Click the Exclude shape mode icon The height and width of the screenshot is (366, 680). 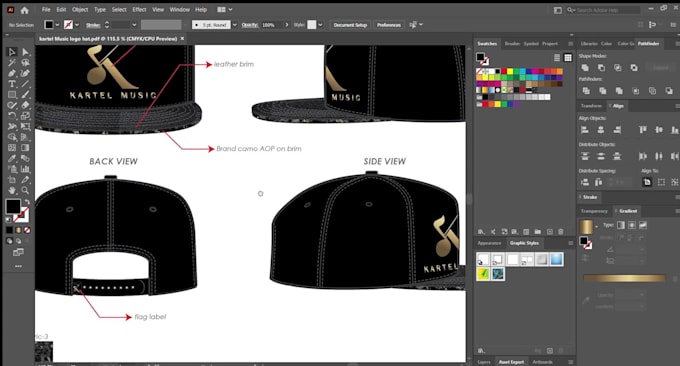(x=634, y=68)
